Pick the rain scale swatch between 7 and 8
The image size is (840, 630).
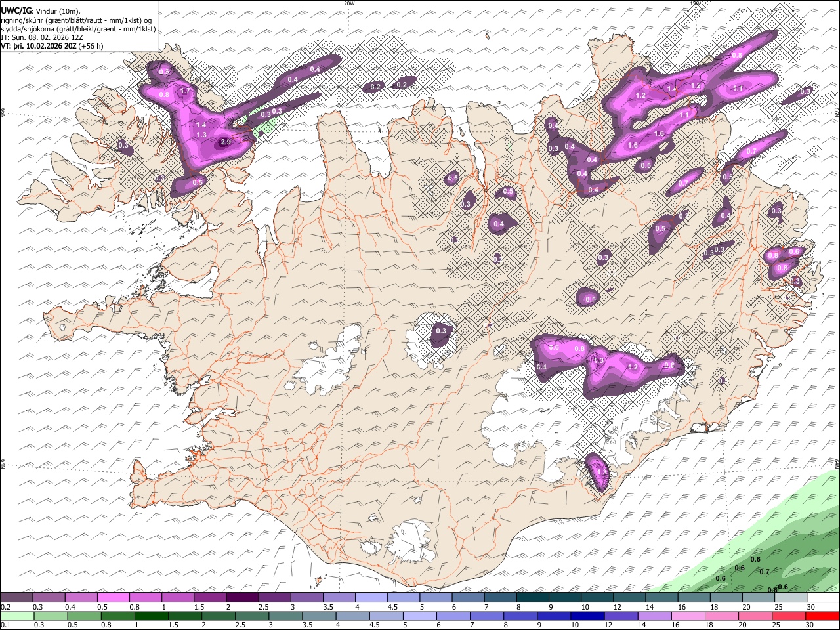[486, 616]
